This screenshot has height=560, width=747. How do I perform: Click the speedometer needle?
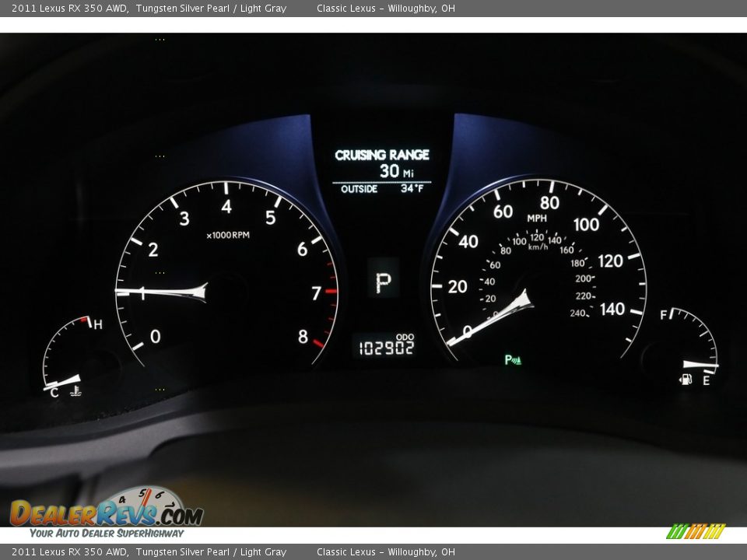coord(489,317)
